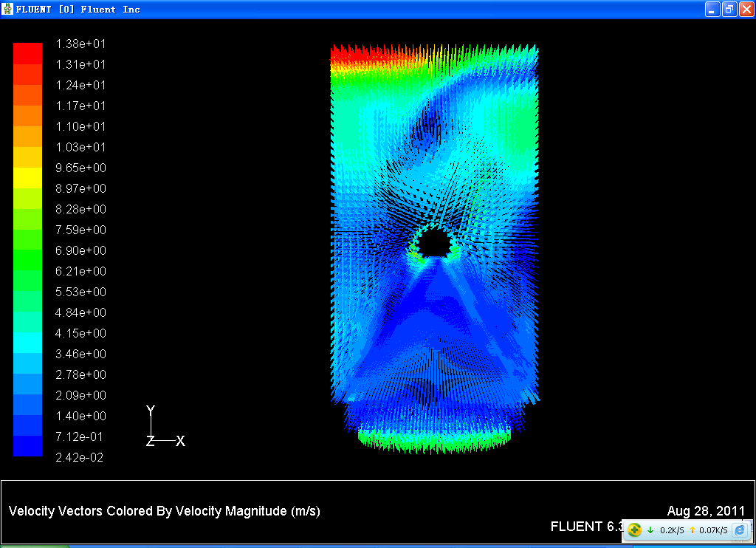Click the circular hole in vector plot center
The image size is (756, 548).
point(436,242)
